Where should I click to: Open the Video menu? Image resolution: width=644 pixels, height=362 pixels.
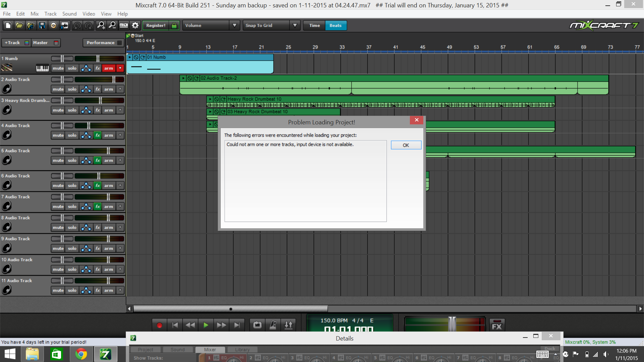(89, 14)
